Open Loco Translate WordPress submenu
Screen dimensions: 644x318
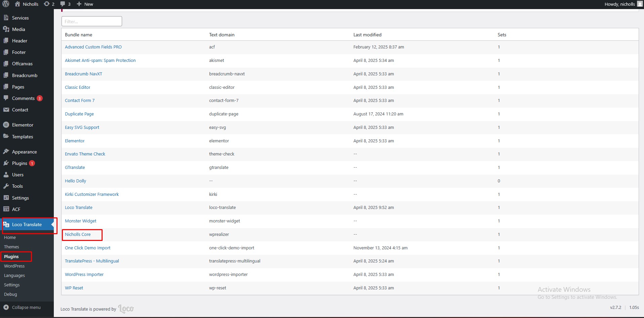point(14,266)
